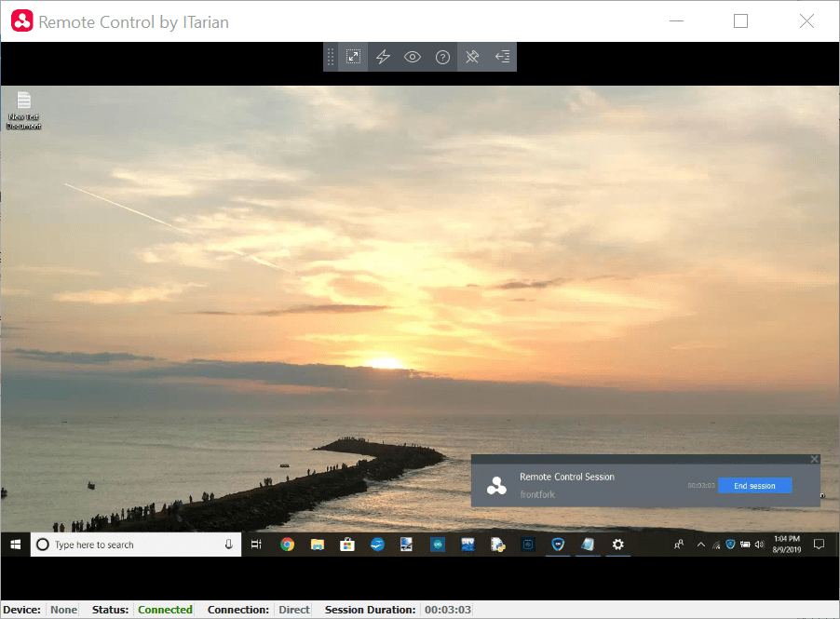Click the People icon in system tray
This screenshot has width=840, height=619.
coord(679,545)
